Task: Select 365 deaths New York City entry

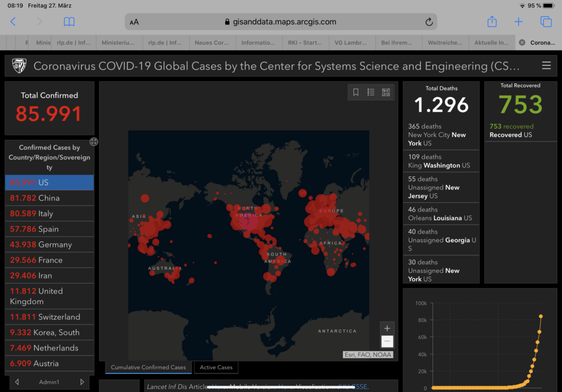Action: 441,135
